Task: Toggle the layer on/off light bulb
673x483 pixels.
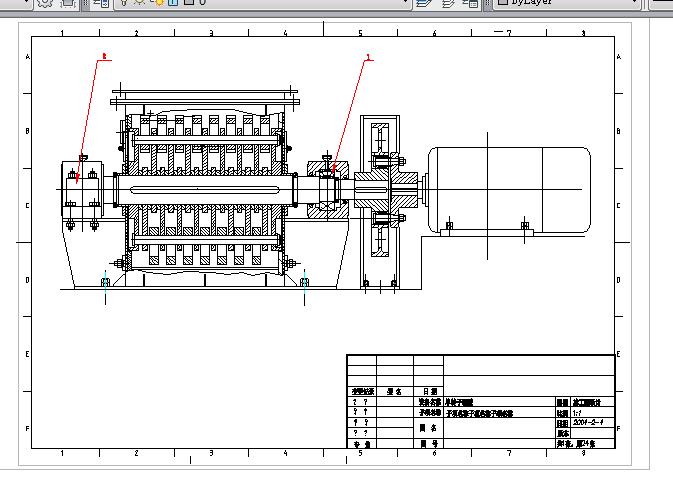Action: pyautogui.click(x=124, y=2)
